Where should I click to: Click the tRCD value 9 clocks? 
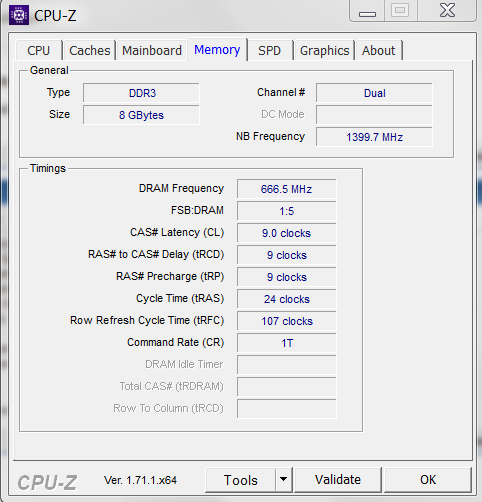(287, 255)
